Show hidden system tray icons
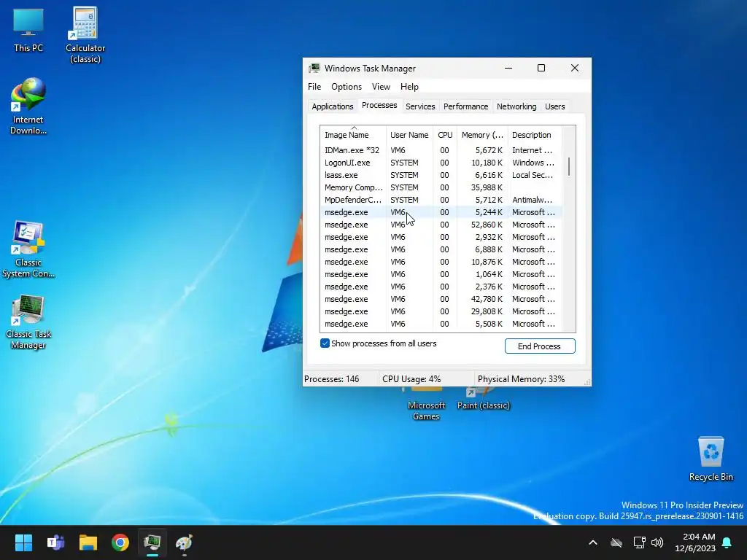The image size is (747, 560). (x=593, y=542)
